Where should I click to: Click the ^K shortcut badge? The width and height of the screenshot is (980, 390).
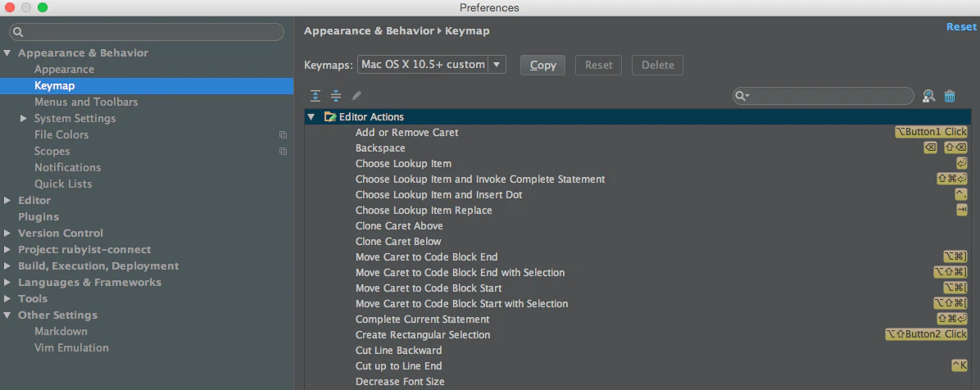coord(960,365)
